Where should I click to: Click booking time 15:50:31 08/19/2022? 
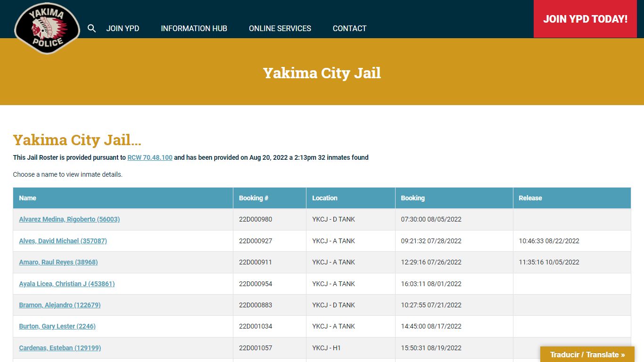coord(431,348)
